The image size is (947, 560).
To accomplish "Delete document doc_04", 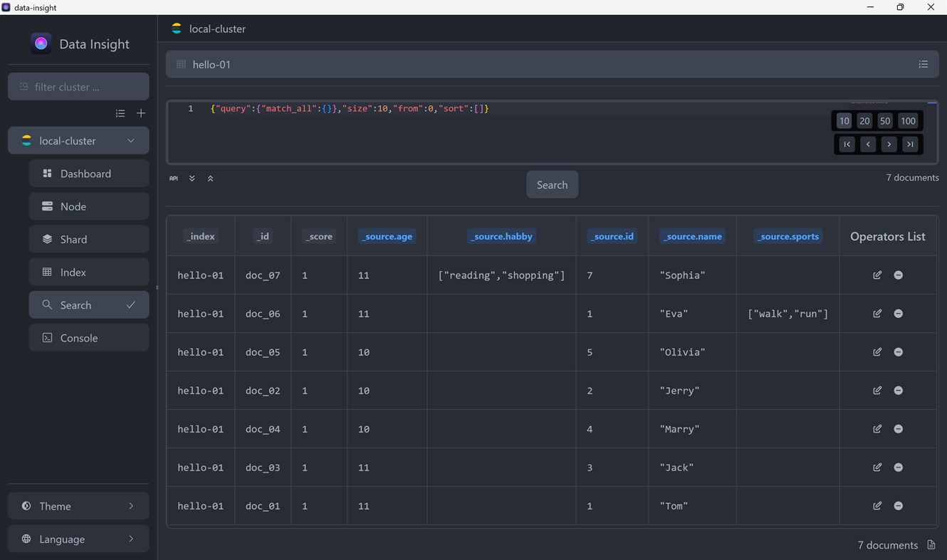I will click(899, 428).
